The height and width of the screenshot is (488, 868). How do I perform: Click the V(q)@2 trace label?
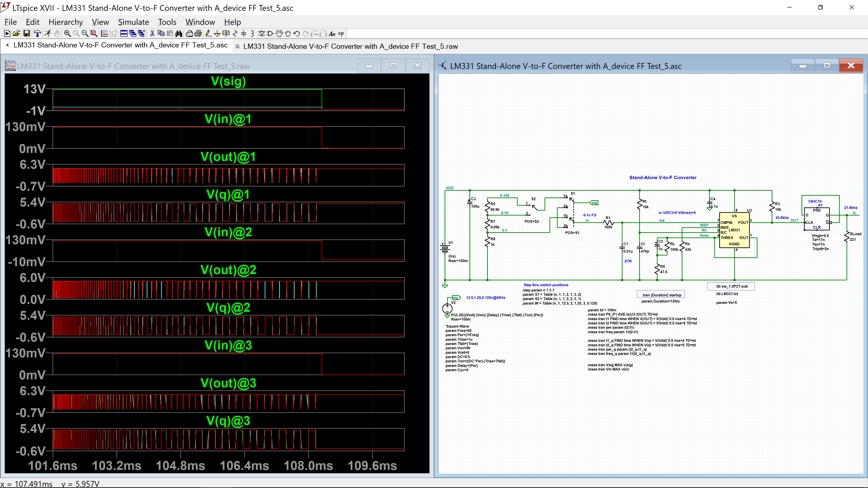228,307
